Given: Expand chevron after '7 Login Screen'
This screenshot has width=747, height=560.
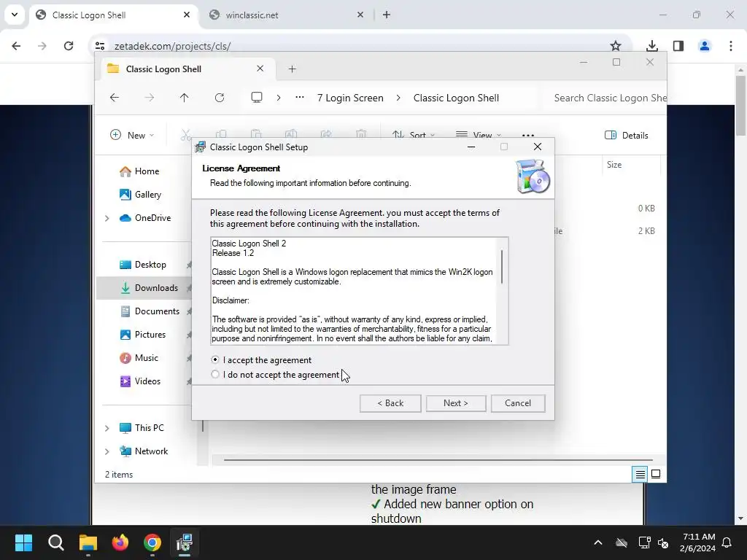Looking at the screenshot, I should [398, 98].
